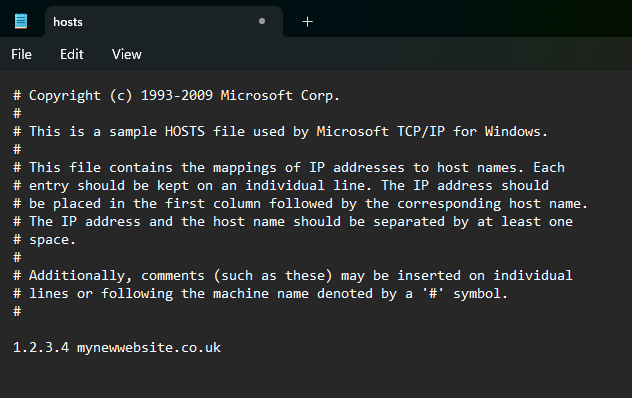Click the unsaved-changes dot on hosts tab
The image size is (632, 398).
(262, 21)
